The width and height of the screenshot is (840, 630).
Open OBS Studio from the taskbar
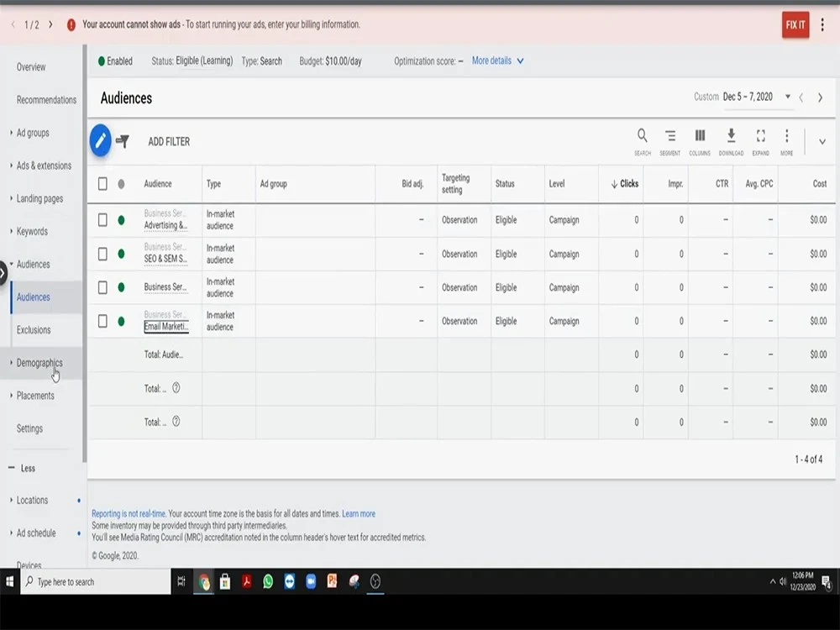pos(375,582)
